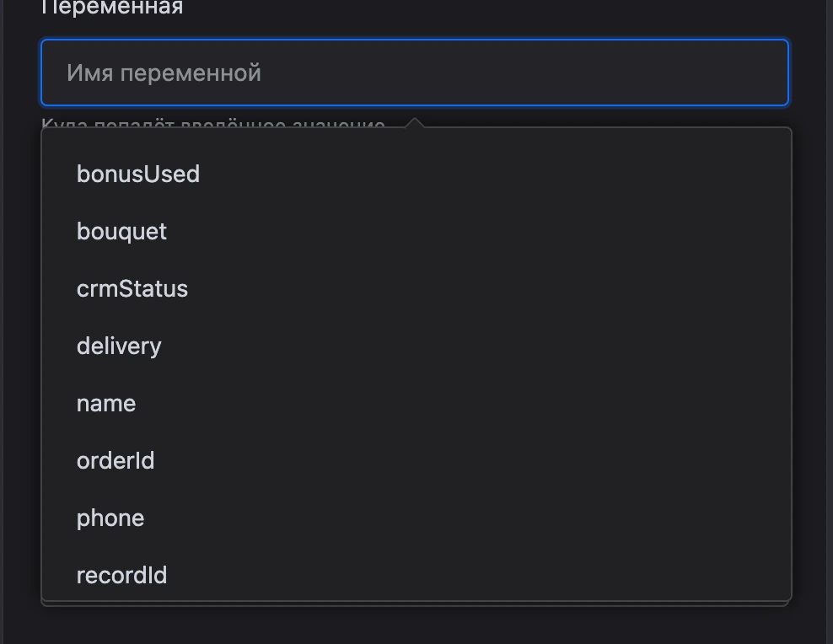This screenshot has height=644, width=833.
Task: Pick crmStatus in the dropdown list
Action: 416,289
